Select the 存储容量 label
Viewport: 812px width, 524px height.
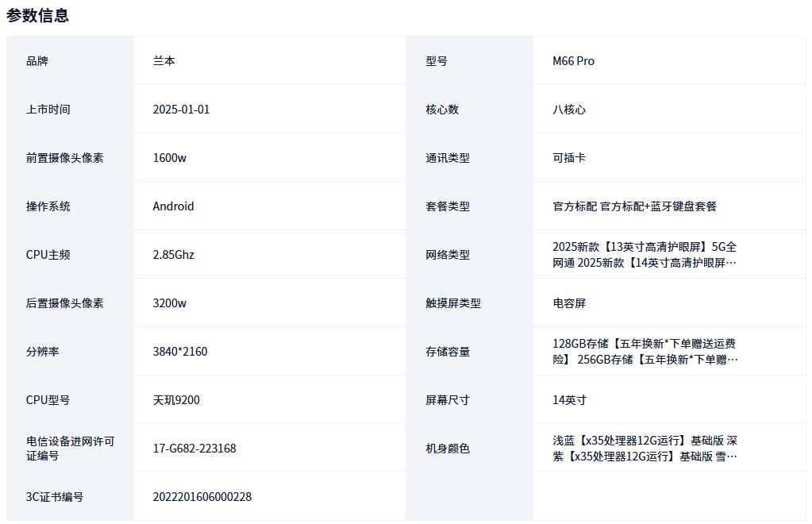point(448,352)
